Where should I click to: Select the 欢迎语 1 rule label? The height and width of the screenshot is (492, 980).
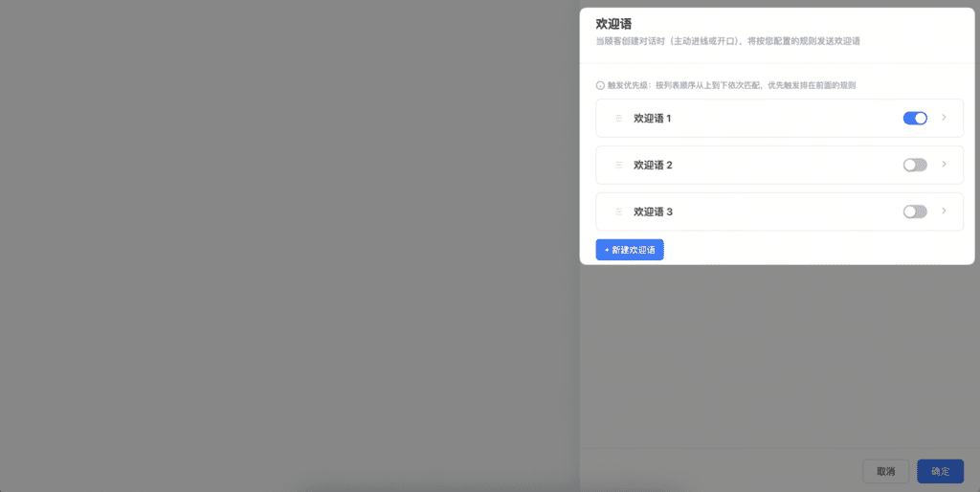click(x=653, y=119)
